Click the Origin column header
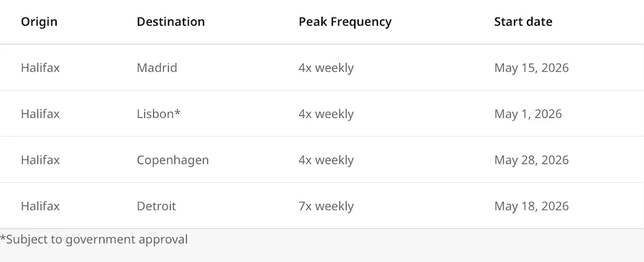Viewport: 644px width, 262px height. click(39, 22)
